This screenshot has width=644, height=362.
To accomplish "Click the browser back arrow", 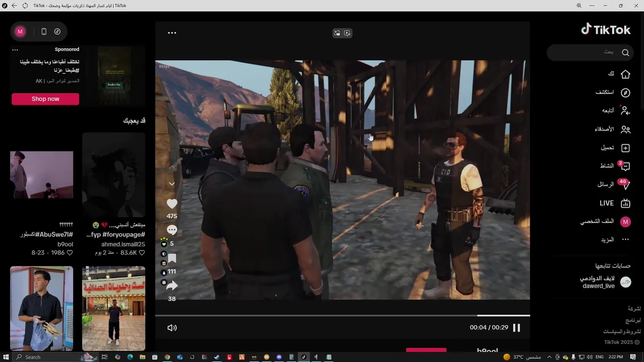I will pos(14,6).
